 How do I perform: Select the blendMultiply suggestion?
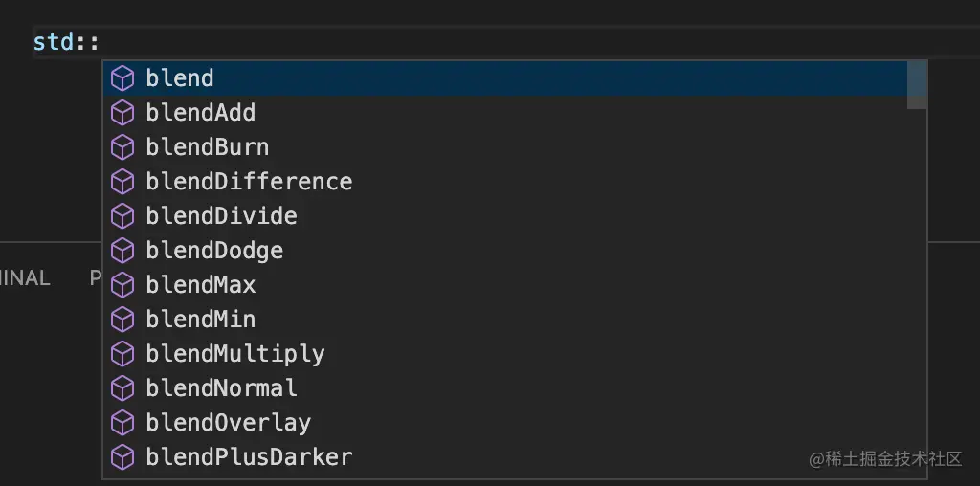pyautogui.click(x=505, y=354)
